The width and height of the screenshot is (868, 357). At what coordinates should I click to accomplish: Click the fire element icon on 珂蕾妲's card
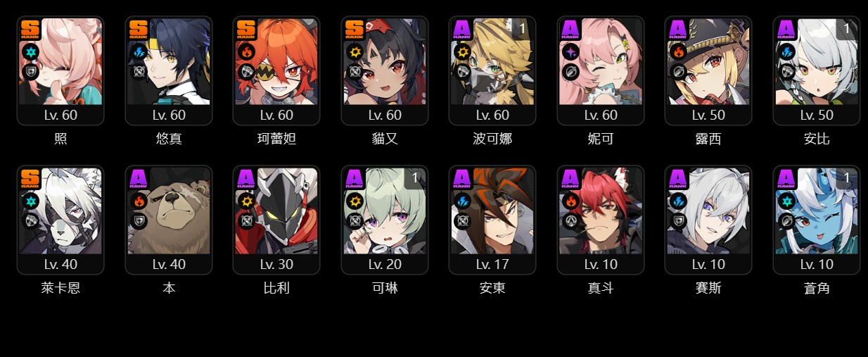click(245, 51)
